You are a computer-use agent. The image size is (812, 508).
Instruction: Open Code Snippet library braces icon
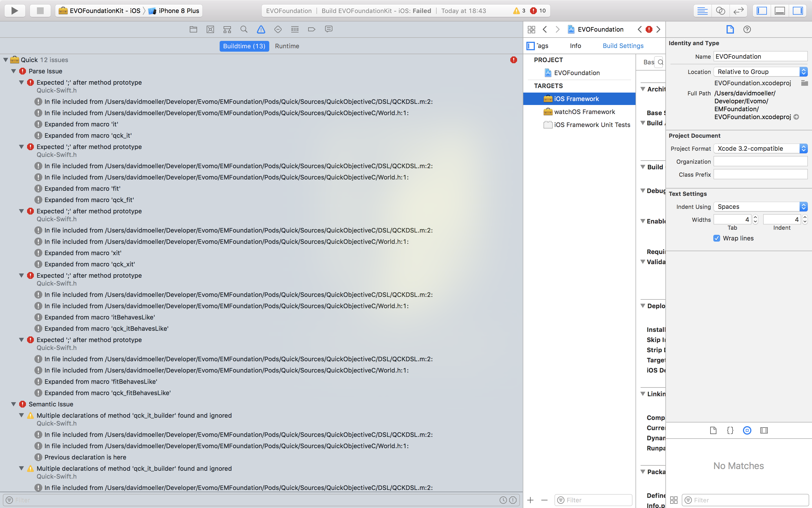point(730,430)
